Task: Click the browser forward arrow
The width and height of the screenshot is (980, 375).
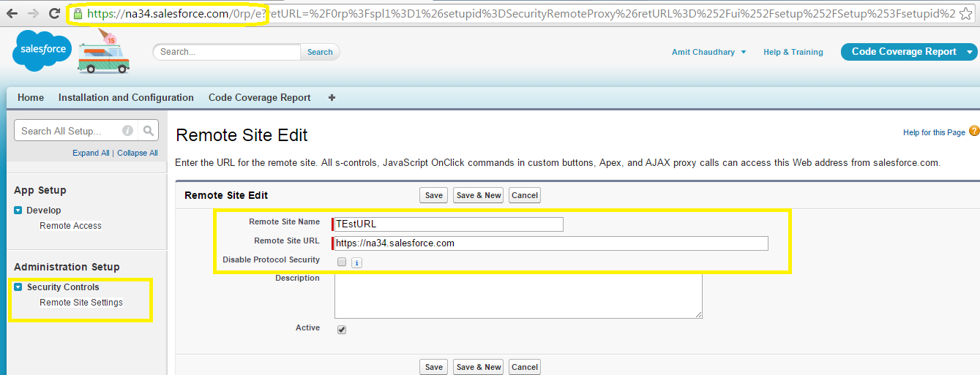Action: pos(33,13)
